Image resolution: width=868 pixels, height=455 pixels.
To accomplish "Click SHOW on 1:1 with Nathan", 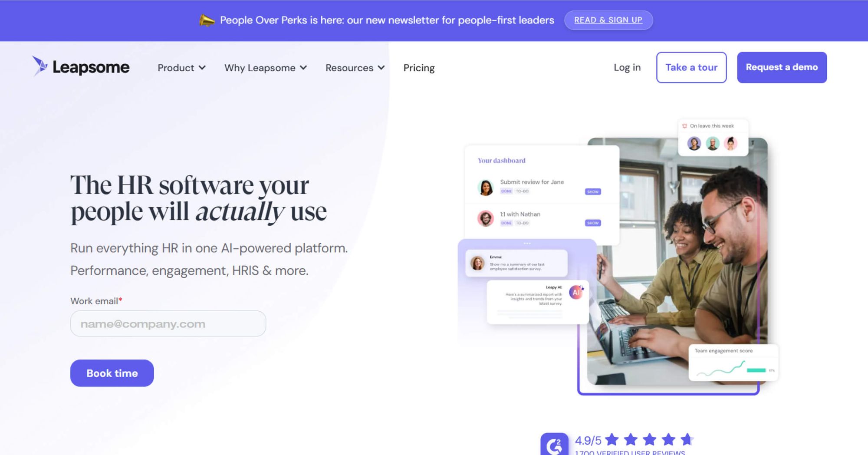I will coord(593,223).
